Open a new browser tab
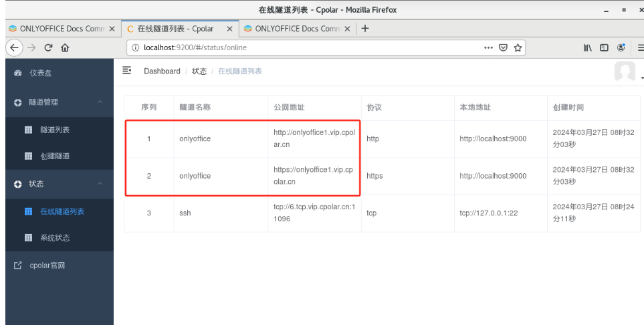This screenshot has height=331, width=644. tap(365, 29)
